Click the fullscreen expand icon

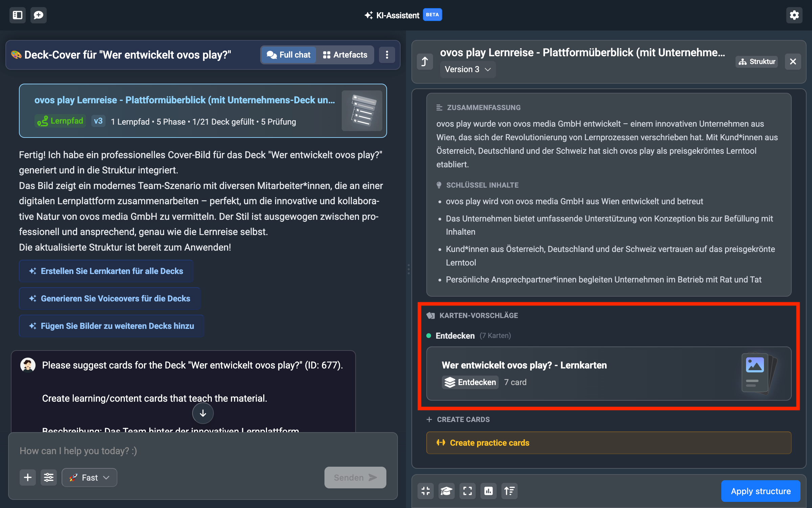coord(468,491)
